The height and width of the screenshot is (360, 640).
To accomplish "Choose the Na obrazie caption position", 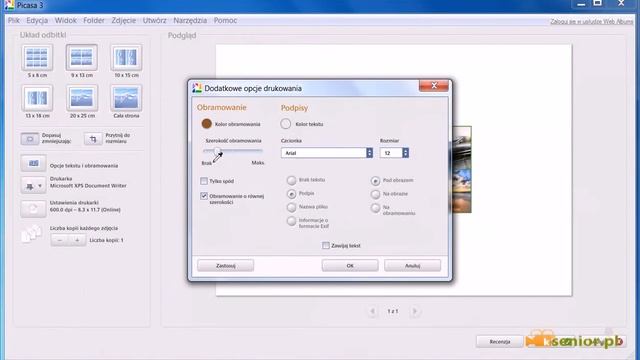I will [x=375, y=194].
